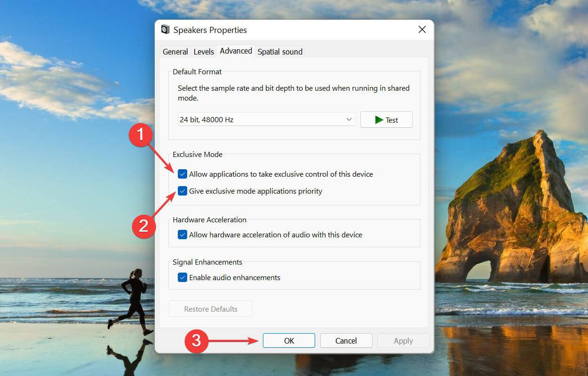Apply the current audio settings
This screenshot has width=588, height=376.
403,340
